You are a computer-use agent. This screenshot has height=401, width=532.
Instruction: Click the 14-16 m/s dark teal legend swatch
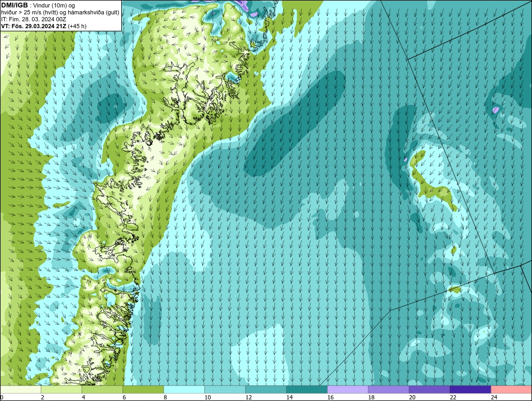(307, 389)
